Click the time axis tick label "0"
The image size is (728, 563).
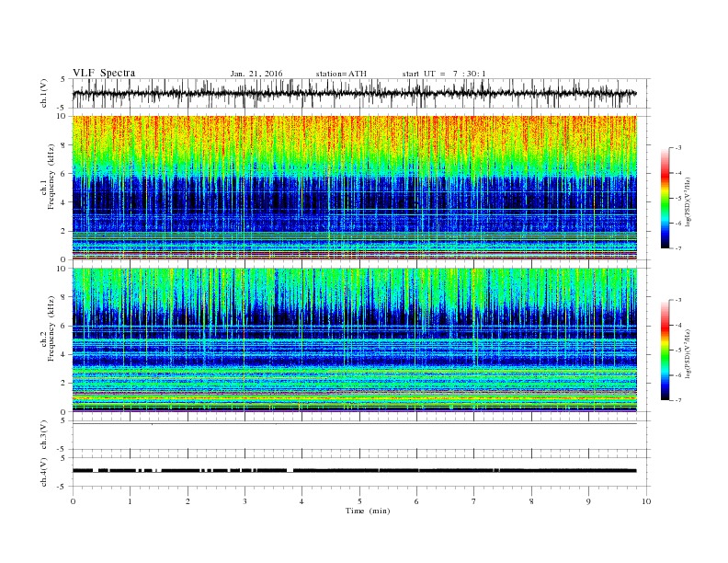pos(73,501)
